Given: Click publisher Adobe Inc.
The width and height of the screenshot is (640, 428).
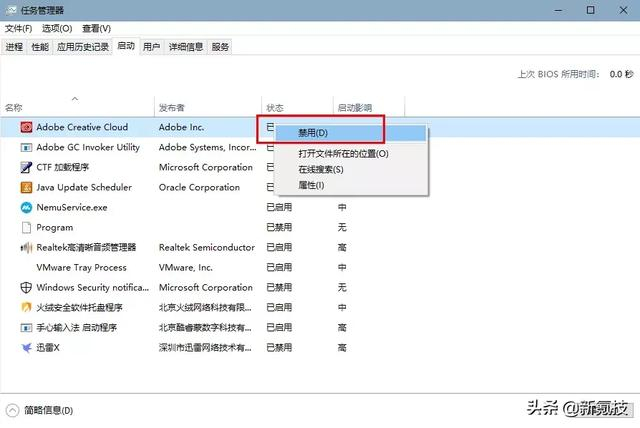Looking at the screenshot, I should [x=181, y=127].
